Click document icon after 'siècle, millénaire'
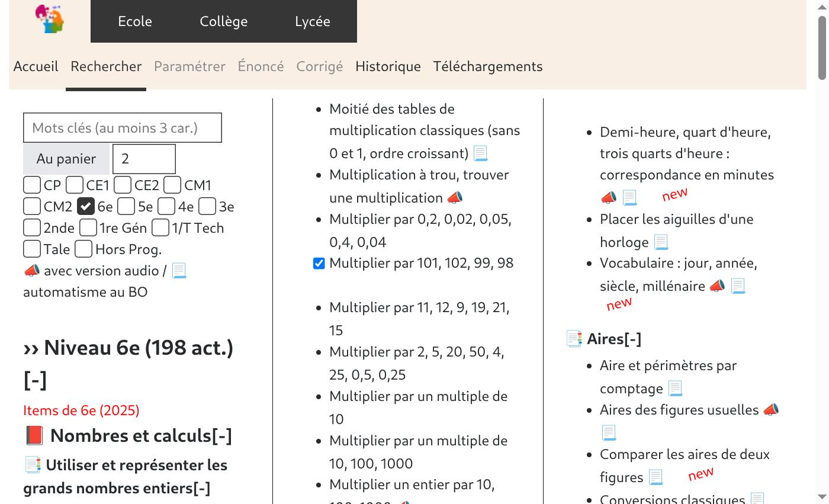 coord(738,286)
